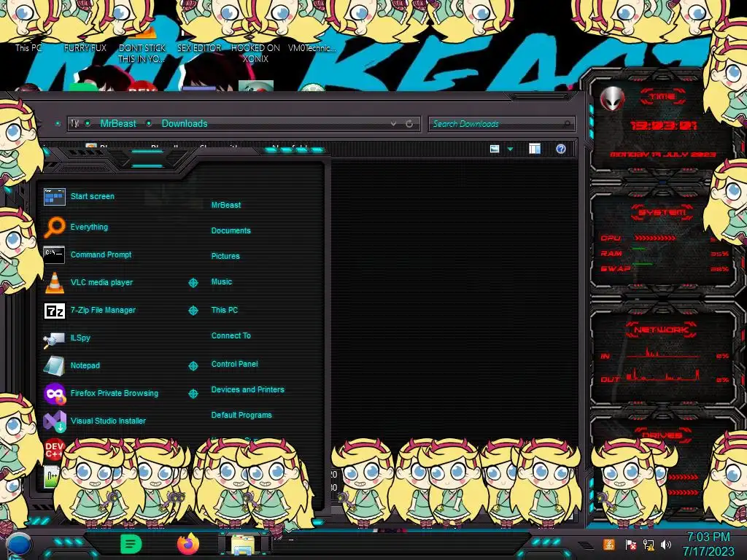
Task: Open the MrBeast user folder link
Action: [226, 205]
